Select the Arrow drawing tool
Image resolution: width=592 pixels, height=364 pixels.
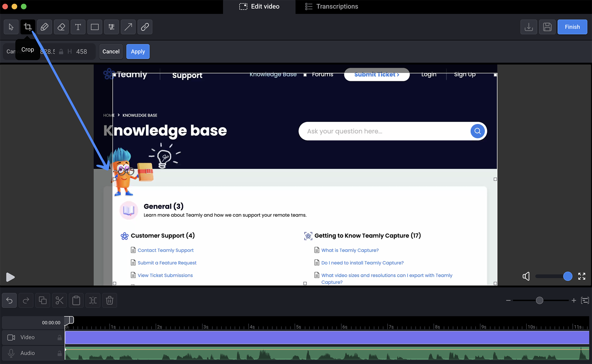(128, 27)
